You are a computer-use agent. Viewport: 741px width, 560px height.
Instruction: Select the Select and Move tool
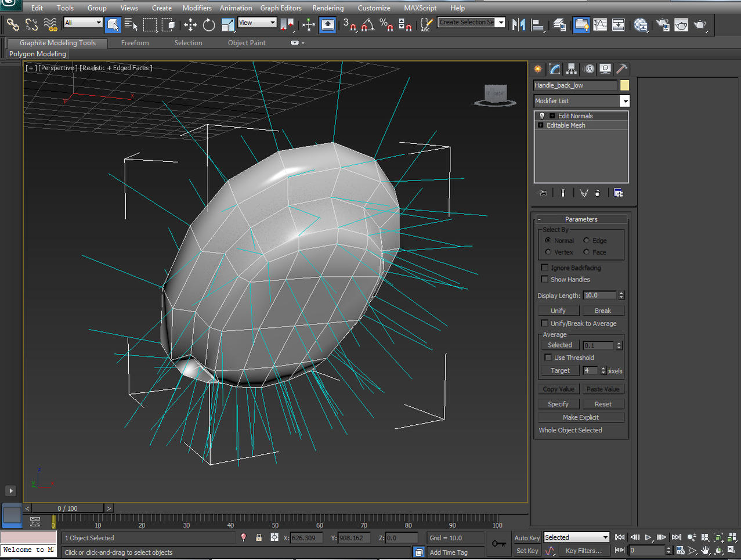tap(190, 25)
